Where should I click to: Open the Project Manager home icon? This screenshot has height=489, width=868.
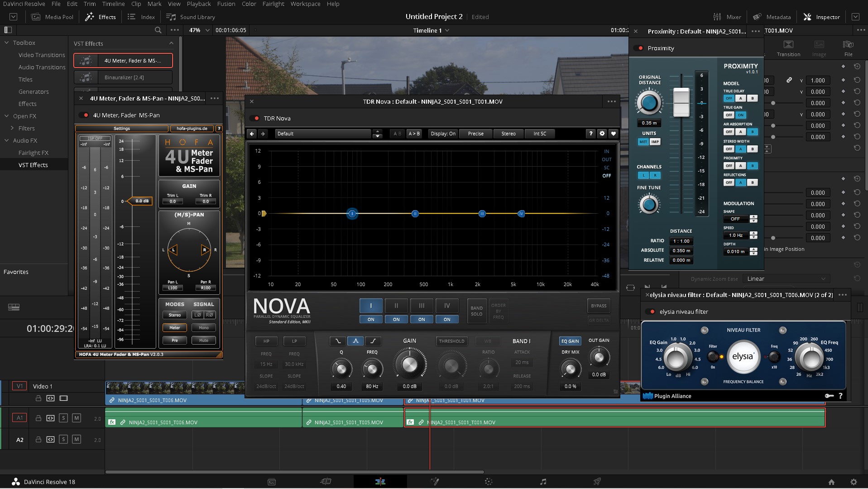pyautogui.click(x=831, y=482)
